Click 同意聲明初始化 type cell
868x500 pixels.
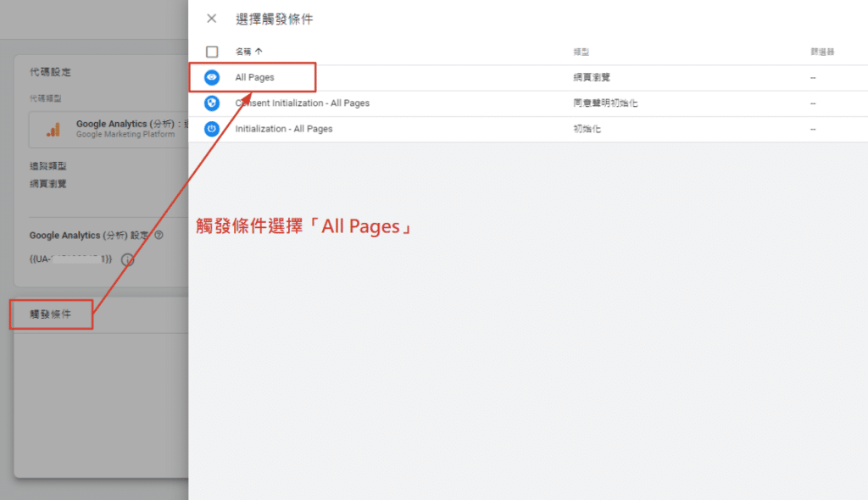(605, 103)
